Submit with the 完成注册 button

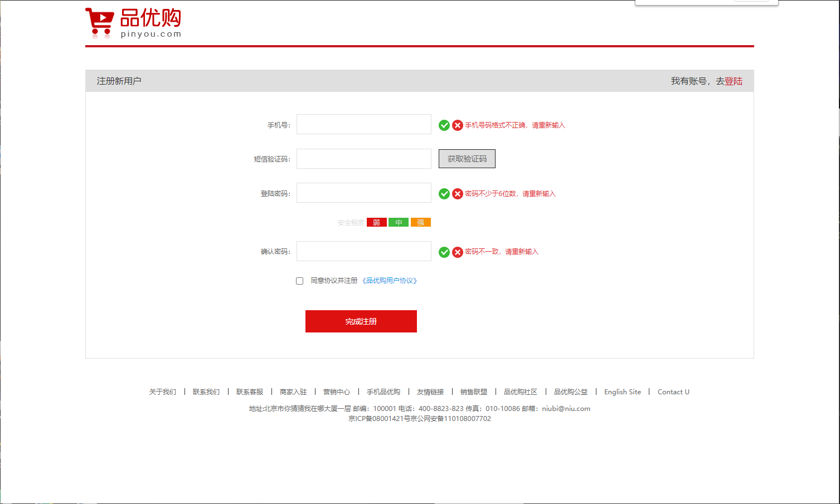click(361, 321)
